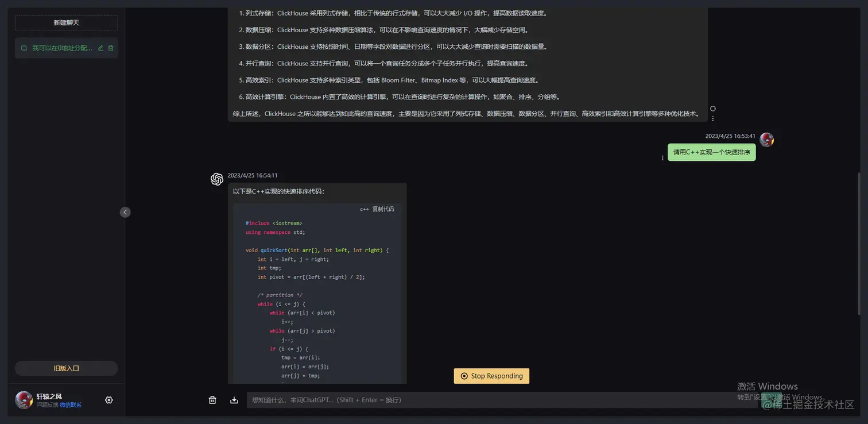
Task: Click the list item 2. 数据压缩
Action: (383, 30)
